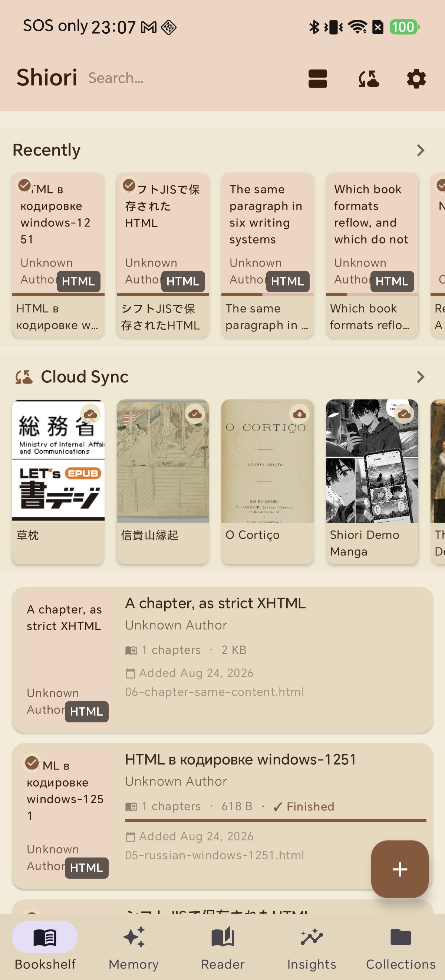445x980 pixels.
Task: Open recent card HTML в кодировке windows-1251
Action: pyautogui.click(x=58, y=255)
